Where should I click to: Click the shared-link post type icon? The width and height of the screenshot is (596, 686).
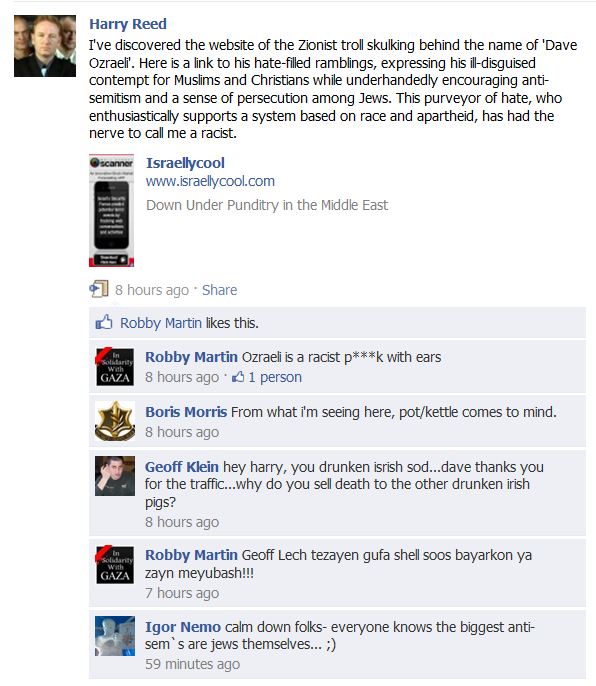pyautogui.click(x=99, y=289)
